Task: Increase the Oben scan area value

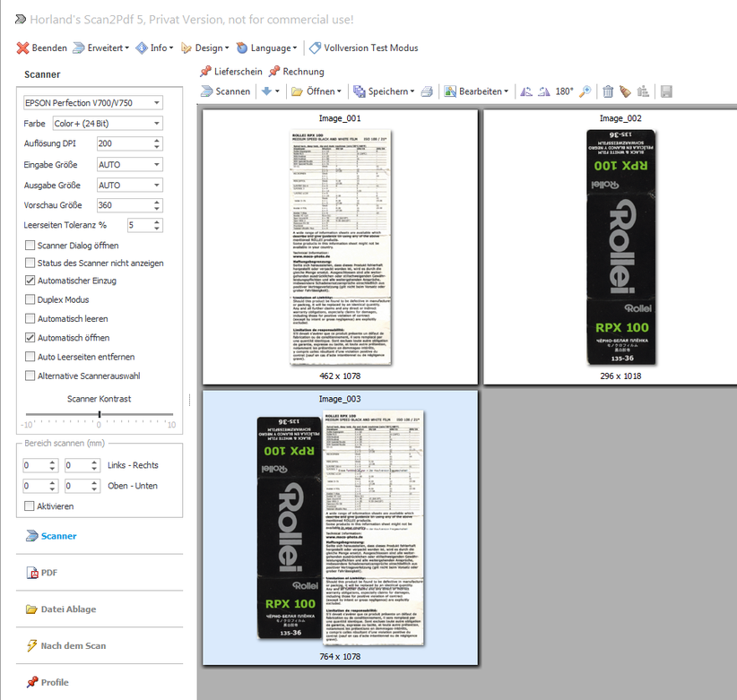Action: [x=52, y=482]
